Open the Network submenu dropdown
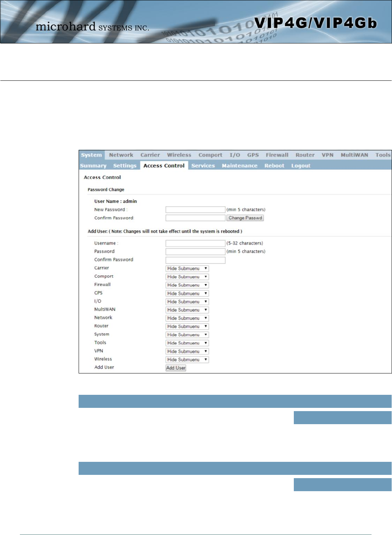This screenshot has height=535, width=392. click(187, 318)
